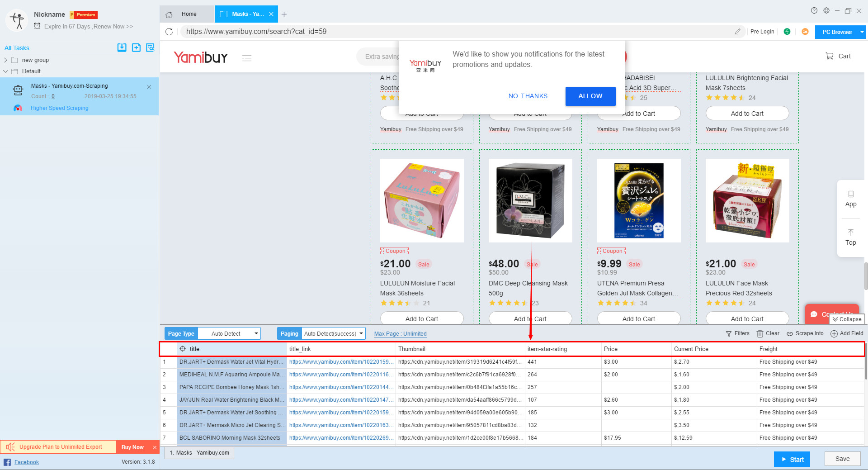Open the Page Type Auto Detect dropdown

[229, 334]
